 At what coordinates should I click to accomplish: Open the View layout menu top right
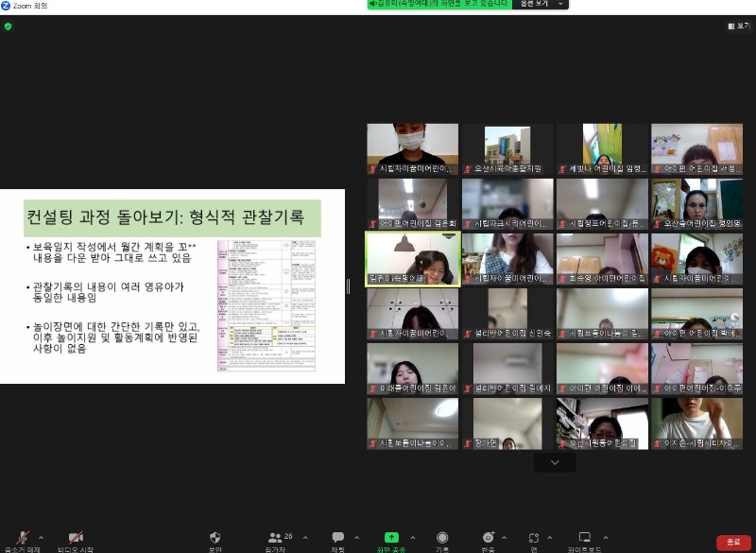tap(738, 26)
